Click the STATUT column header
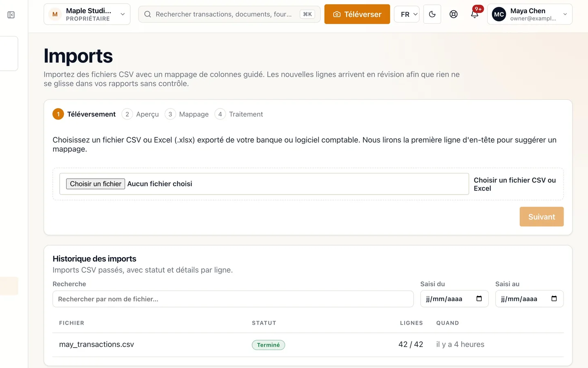588x368 pixels. coord(264,323)
